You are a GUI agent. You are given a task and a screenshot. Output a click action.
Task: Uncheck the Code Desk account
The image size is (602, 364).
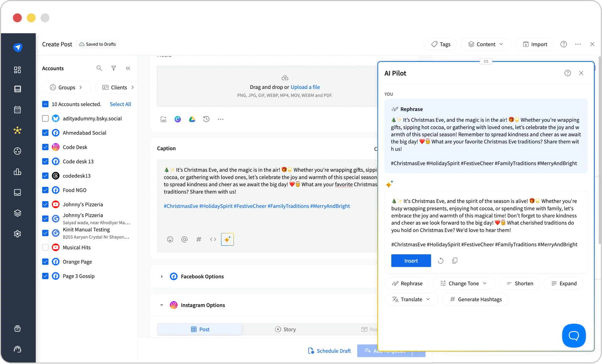[x=45, y=147]
